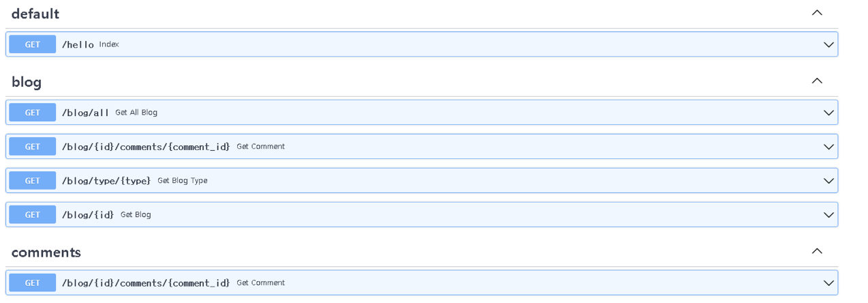Open the /hello path link
This screenshot has width=868, height=303.
point(78,44)
